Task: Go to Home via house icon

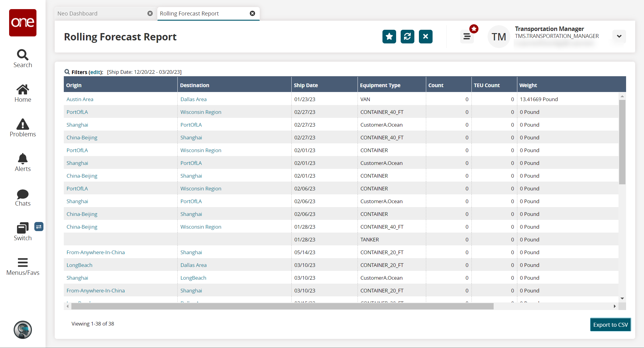Action: (x=23, y=90)
